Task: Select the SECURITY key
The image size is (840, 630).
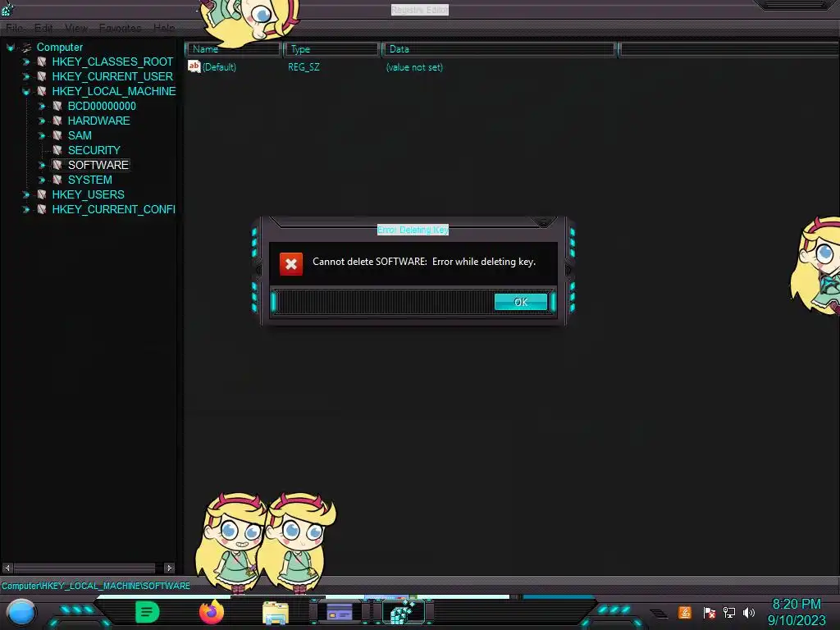Action: (94, 150)
